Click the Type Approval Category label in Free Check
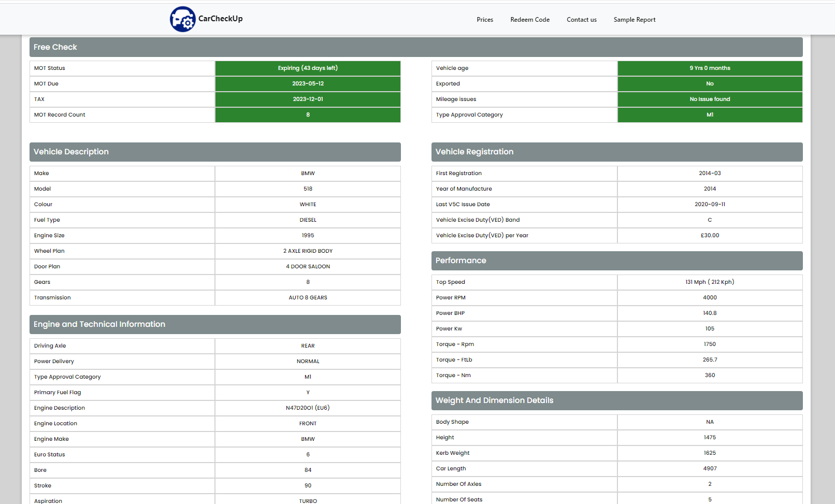 pos(469,115)
